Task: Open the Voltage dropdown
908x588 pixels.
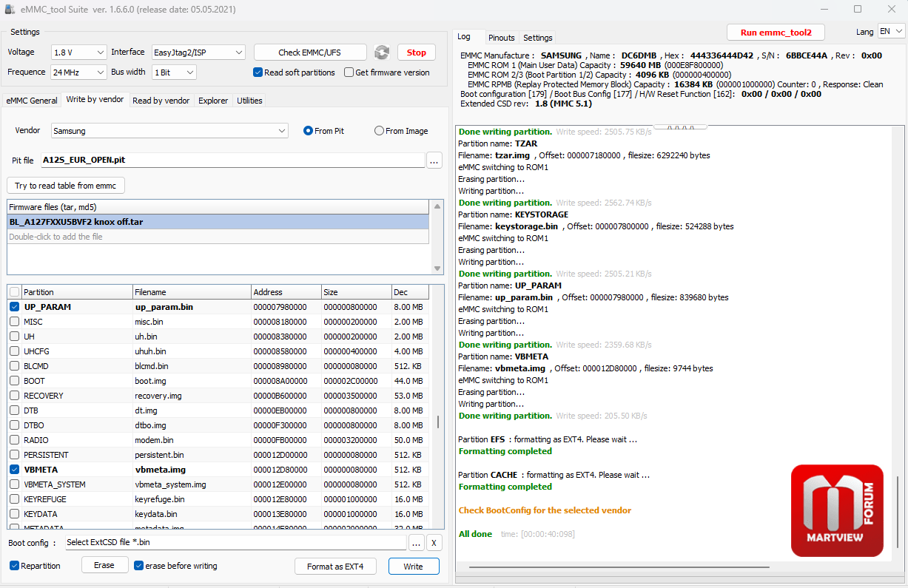Action: (79, 53)
